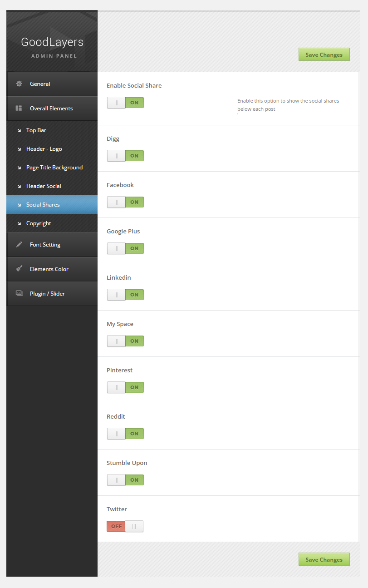Click the gear icon next to General
This screenshot has height=588, width=368.
click(x=19, y=84)
